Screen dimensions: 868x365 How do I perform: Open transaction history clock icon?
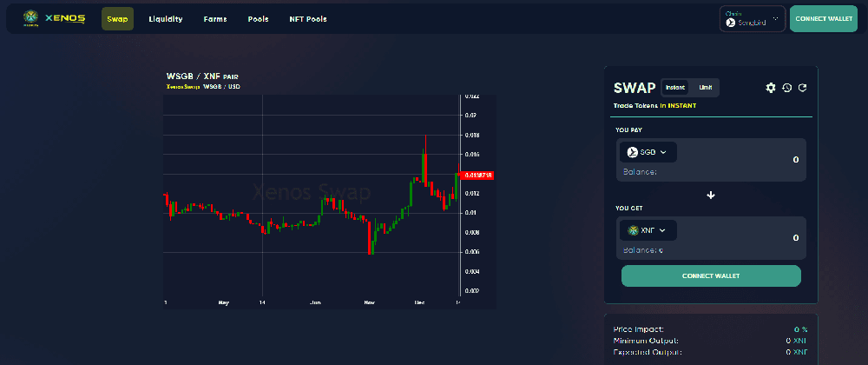786,88
